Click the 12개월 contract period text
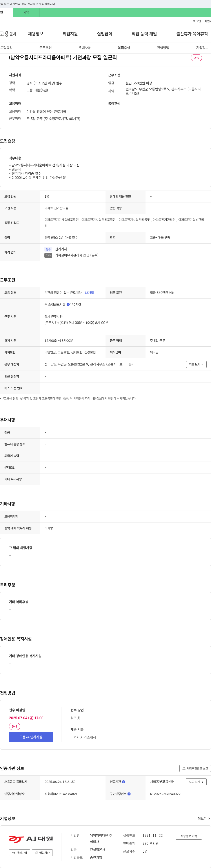This screenshot has height=868, width=211. pos(89,293)
